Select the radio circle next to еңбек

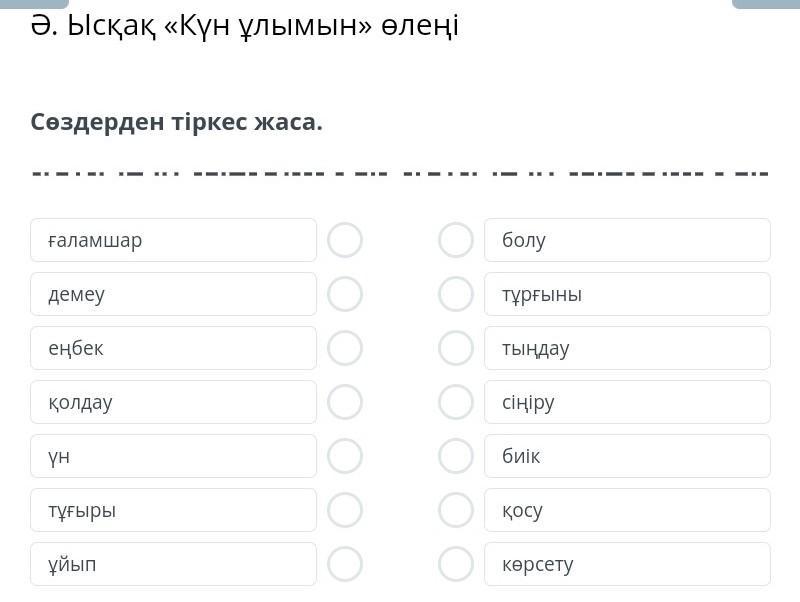pyautogui.click(x=345, y=348)
